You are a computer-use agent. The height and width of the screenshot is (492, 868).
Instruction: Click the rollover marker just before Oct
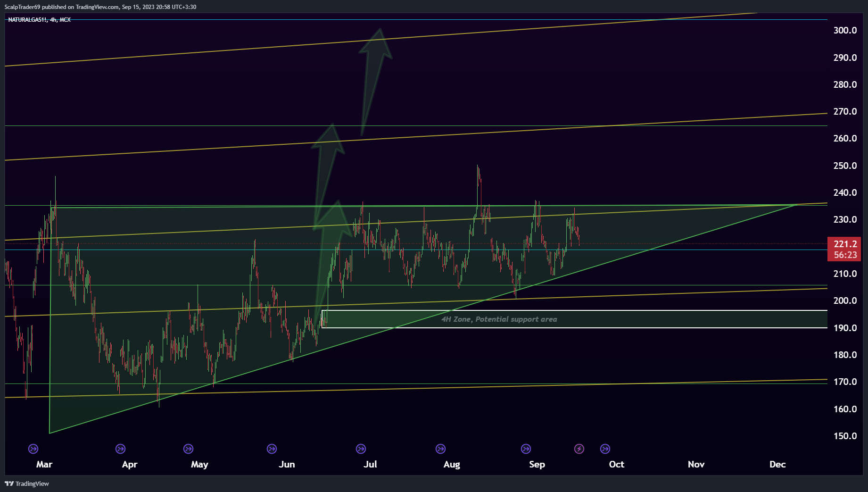(605, 449)
